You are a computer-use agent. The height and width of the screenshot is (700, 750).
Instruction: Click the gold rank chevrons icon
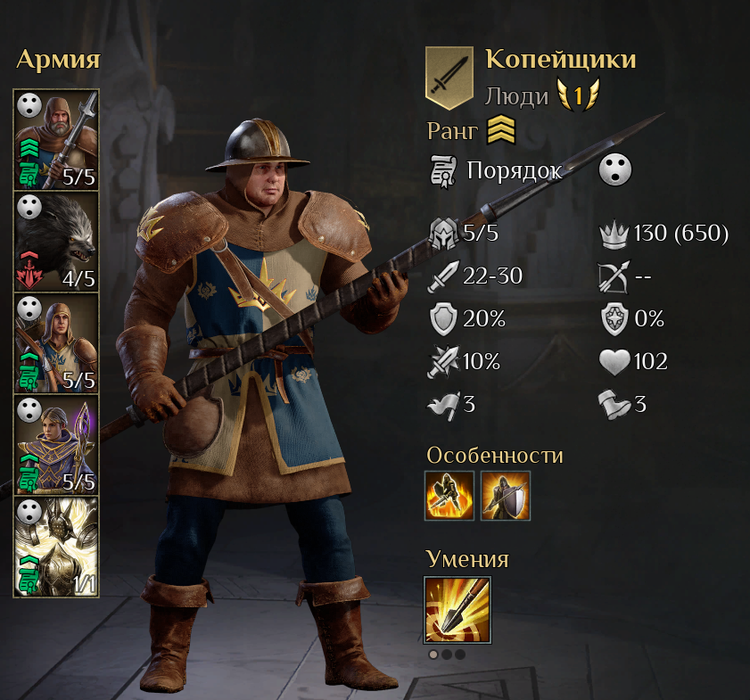pos(501,130)
